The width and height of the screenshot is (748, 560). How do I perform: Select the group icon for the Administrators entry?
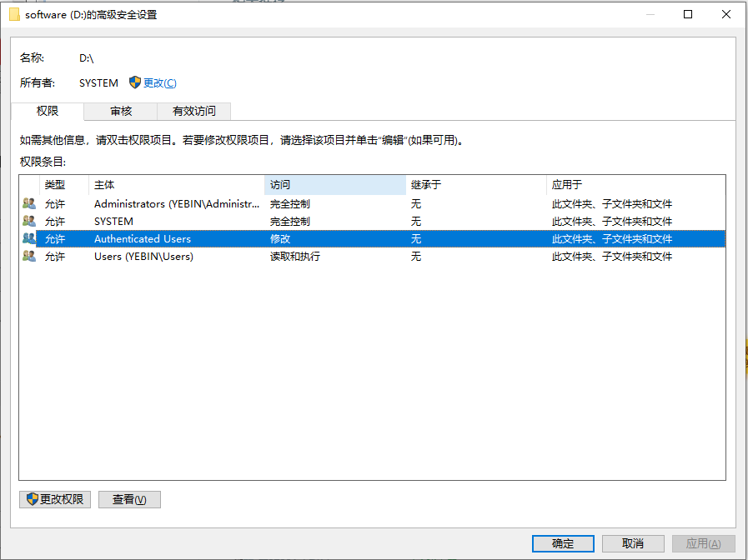[x=29, y=203]
